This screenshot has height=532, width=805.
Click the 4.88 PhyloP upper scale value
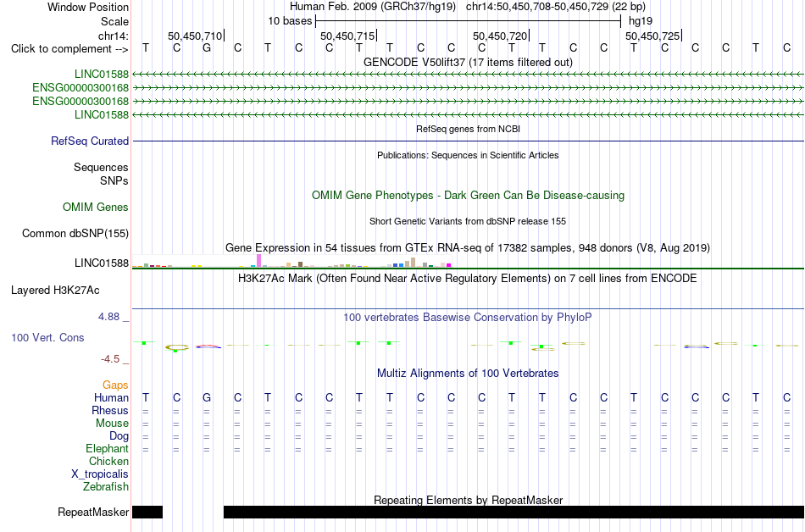point(108,317)
